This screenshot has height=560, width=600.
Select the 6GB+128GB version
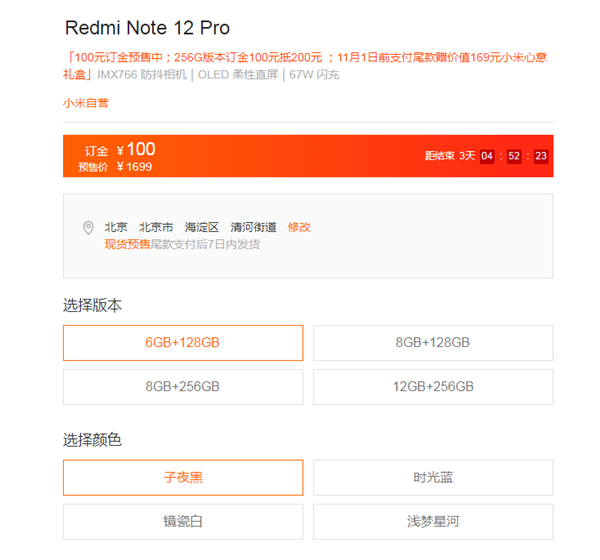(x=183, y=343)
